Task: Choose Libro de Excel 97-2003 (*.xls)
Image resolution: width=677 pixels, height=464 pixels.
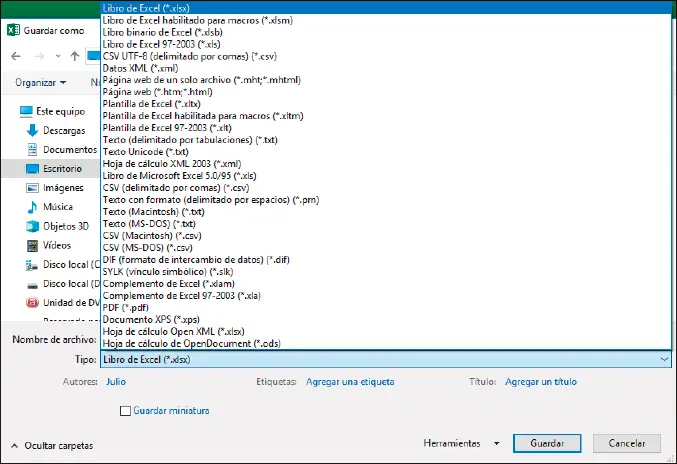Action: pos(386,44)
